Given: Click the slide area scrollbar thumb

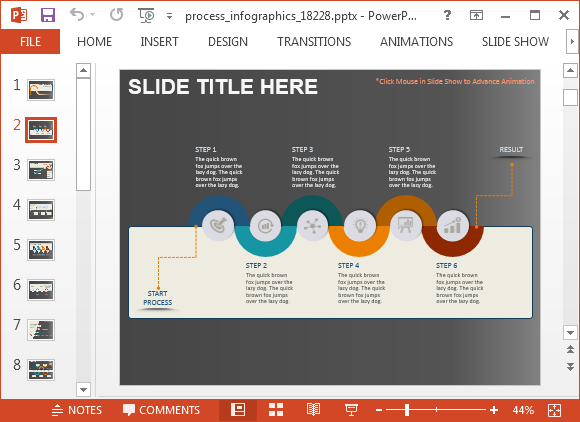Looking at the screenshot, I should click(570, 97).
